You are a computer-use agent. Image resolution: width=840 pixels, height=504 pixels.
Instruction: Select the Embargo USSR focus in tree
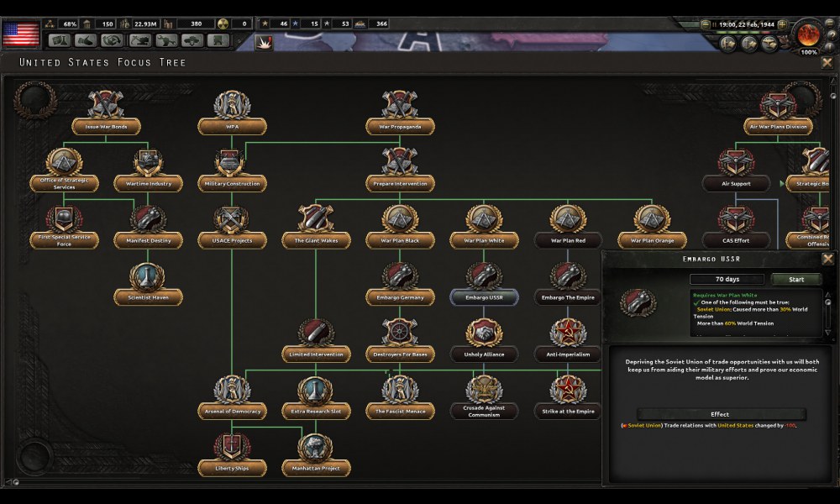(484, 283)
